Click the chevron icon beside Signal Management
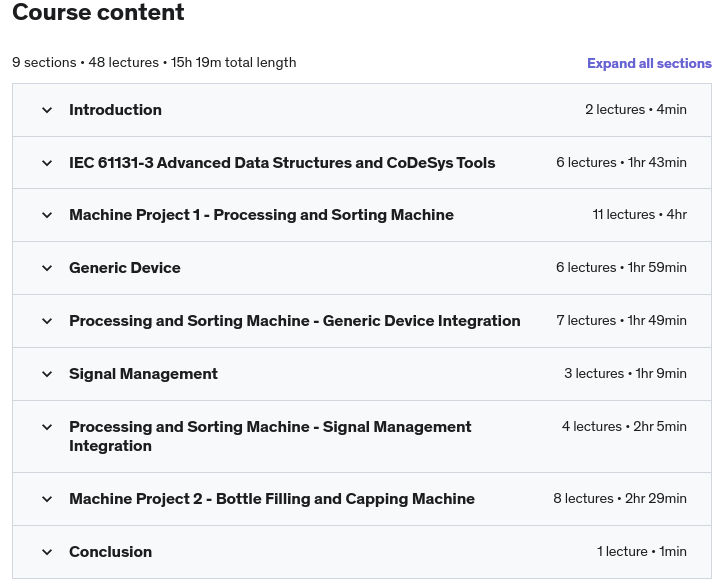 [x=47, y=374]
